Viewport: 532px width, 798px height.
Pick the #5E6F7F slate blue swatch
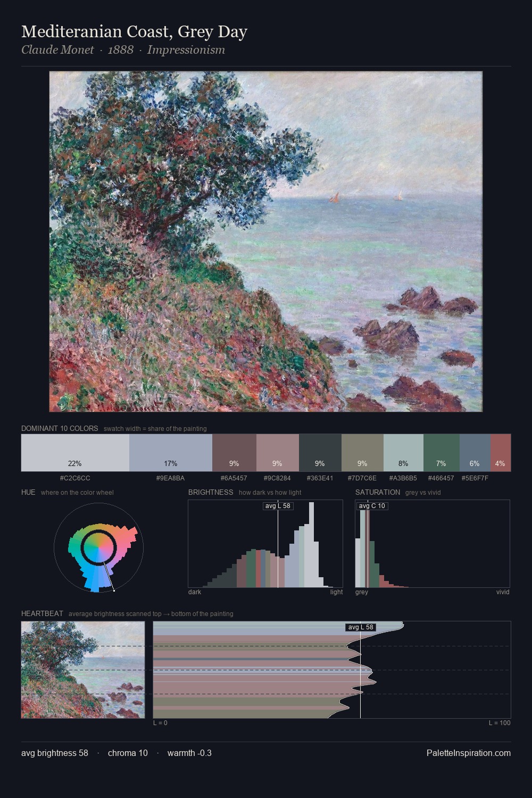coord(475,453)
